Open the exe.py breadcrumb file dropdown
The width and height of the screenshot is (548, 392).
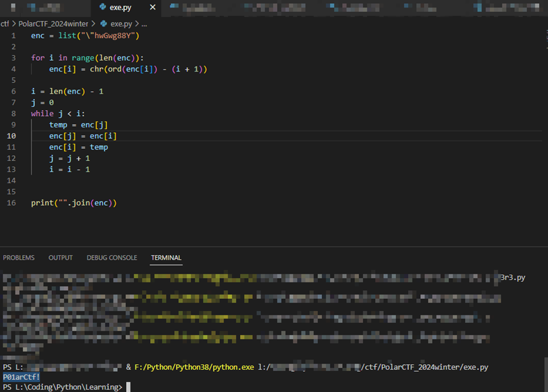121,23
